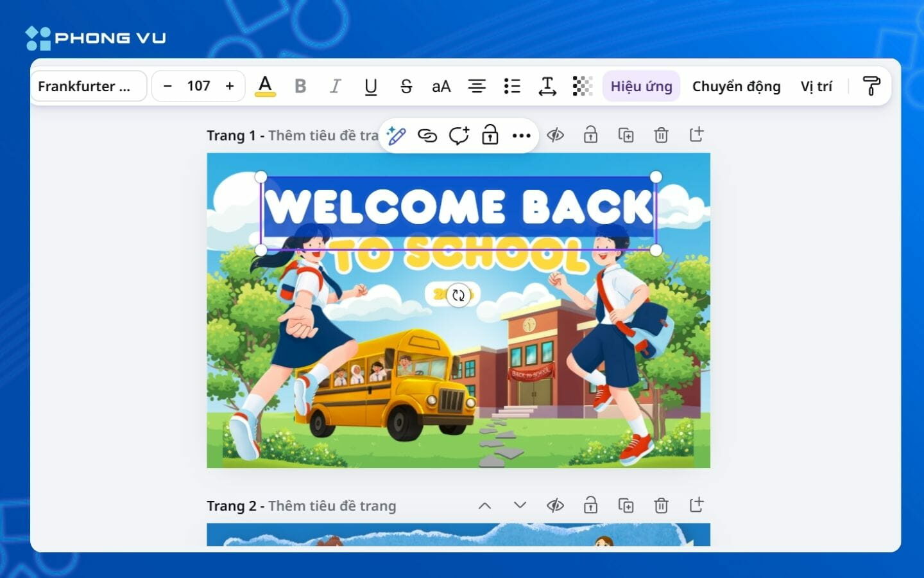The image size is (924, 578).
Task: Open more options three-dot menu
Action: (521, 136)
